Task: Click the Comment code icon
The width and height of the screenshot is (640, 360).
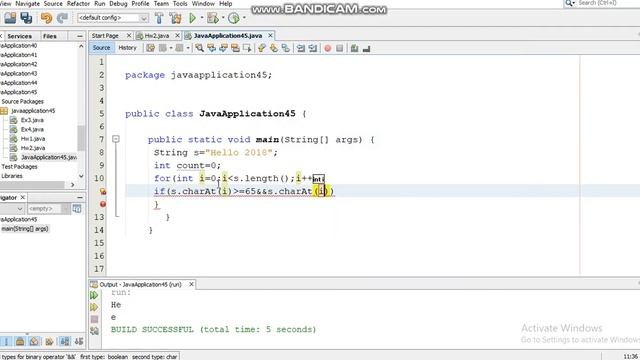Action: tap(354, 48)
